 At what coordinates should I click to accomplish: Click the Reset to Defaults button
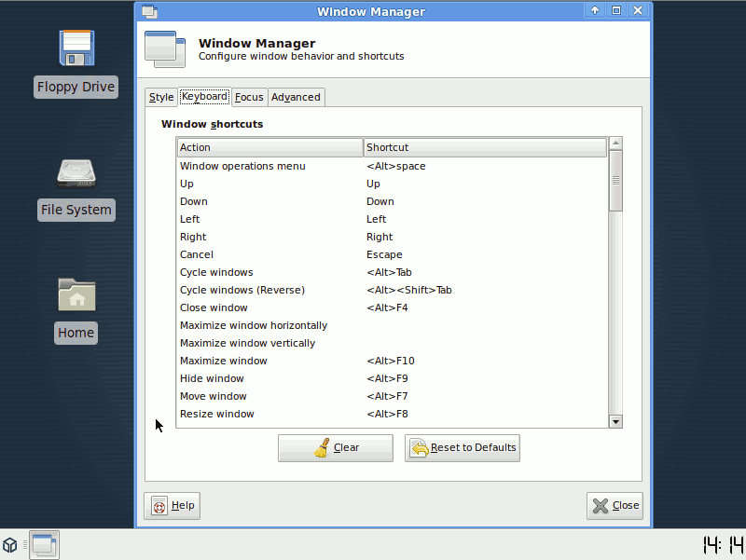(x=463, y=448)
